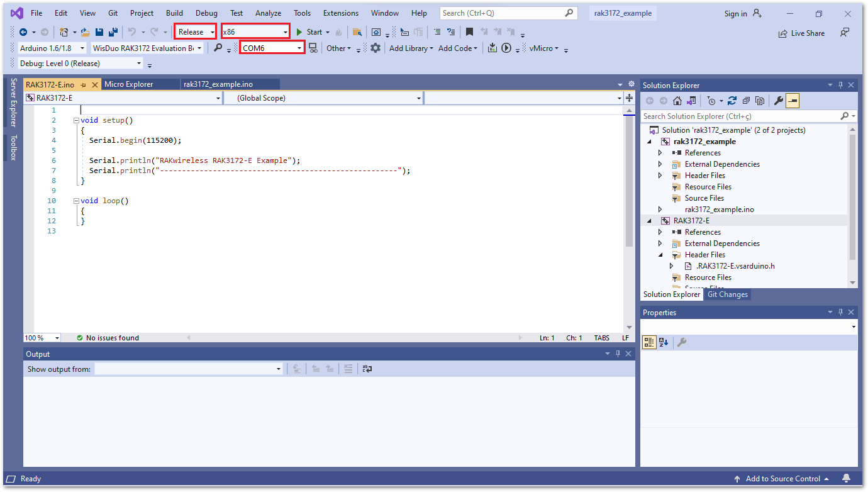
Task: Open the Build menu
Action: (175, 13)
